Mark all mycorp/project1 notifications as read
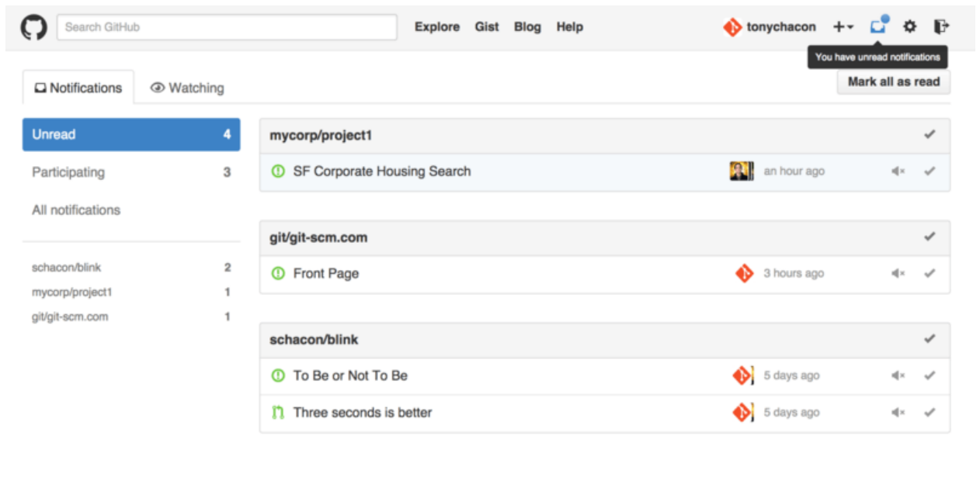Screen dimensions: 980x481 point(930,135)
